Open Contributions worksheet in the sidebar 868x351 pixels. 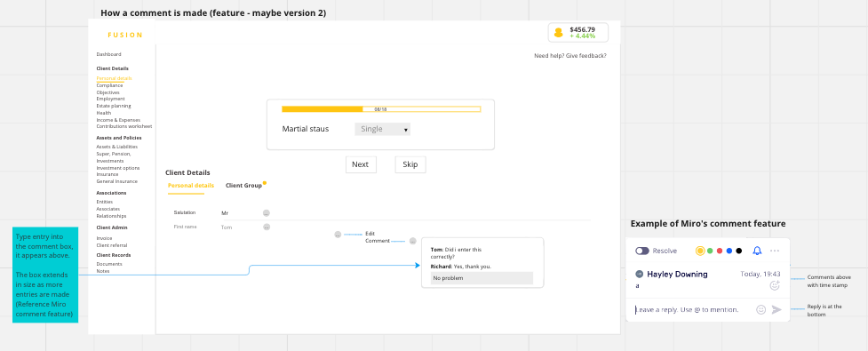tap(124, 126)
